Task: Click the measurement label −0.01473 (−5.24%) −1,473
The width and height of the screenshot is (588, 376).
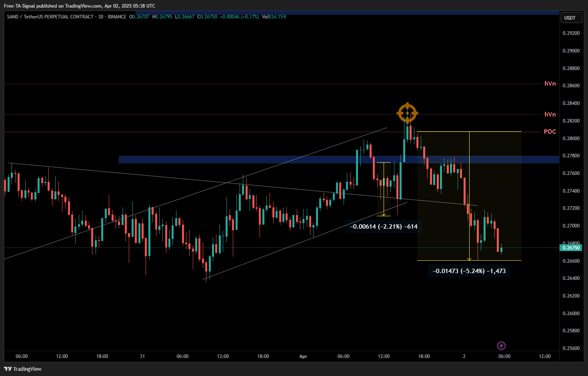Action: [x=469, y=271]
